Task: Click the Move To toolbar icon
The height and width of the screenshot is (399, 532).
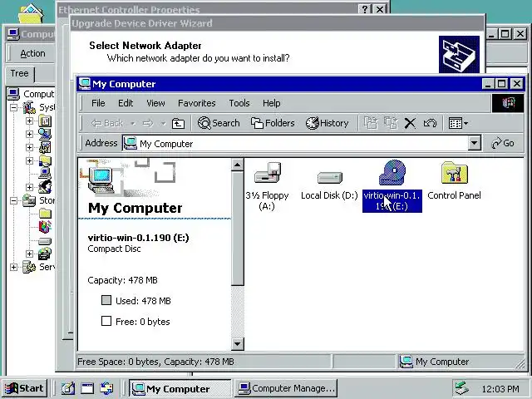Action: pyautogui.click(x=371, y=123)
